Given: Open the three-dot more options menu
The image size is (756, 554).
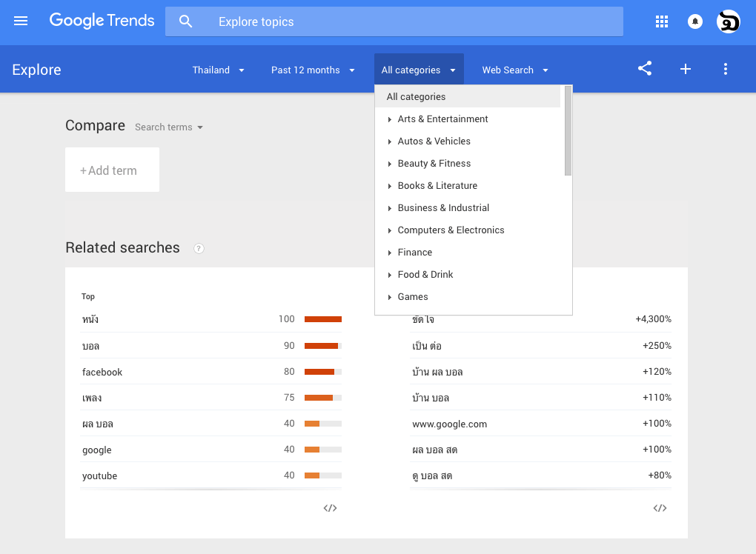Looking at the screenshot, I should click(x=725, y=69).
